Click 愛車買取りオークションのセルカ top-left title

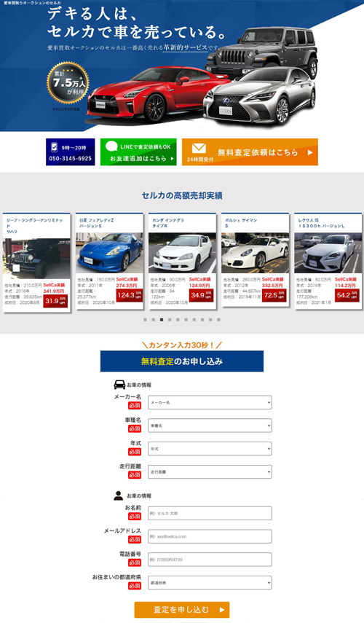[32, 3]
